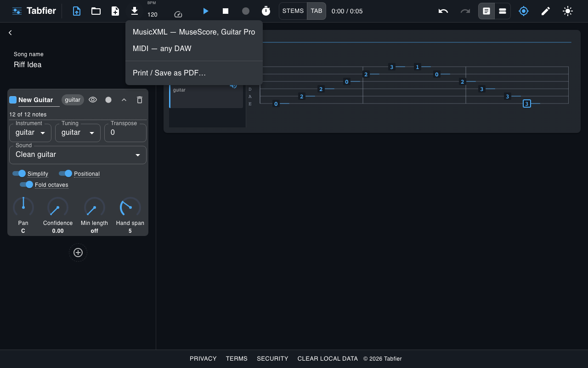
Task: Click the blue New Guitar color checkbox
Action: pyautogui.click(x=13, y=100)
